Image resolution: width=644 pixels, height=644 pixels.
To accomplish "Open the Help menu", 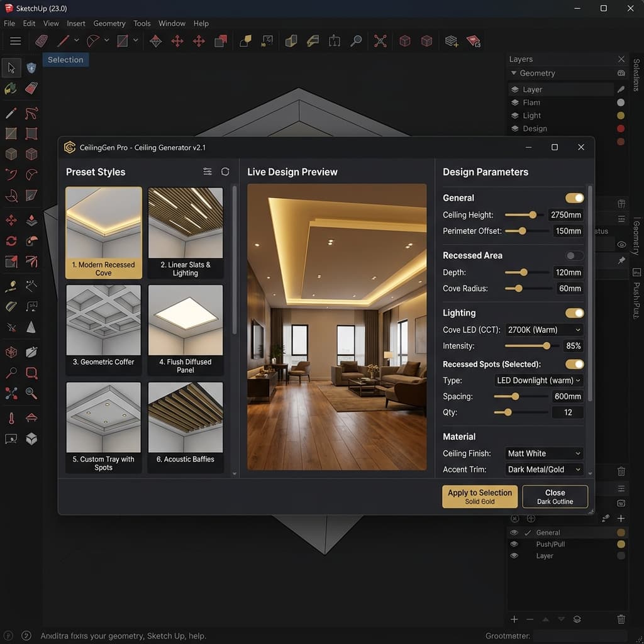I will pyautogui.click(x=201, y=23).
